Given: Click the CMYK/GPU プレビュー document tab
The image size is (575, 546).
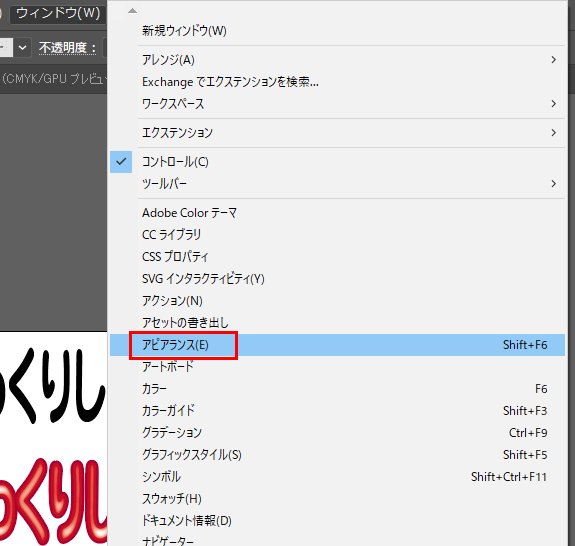Looking at the screenshot, I should tap(54, 79).
